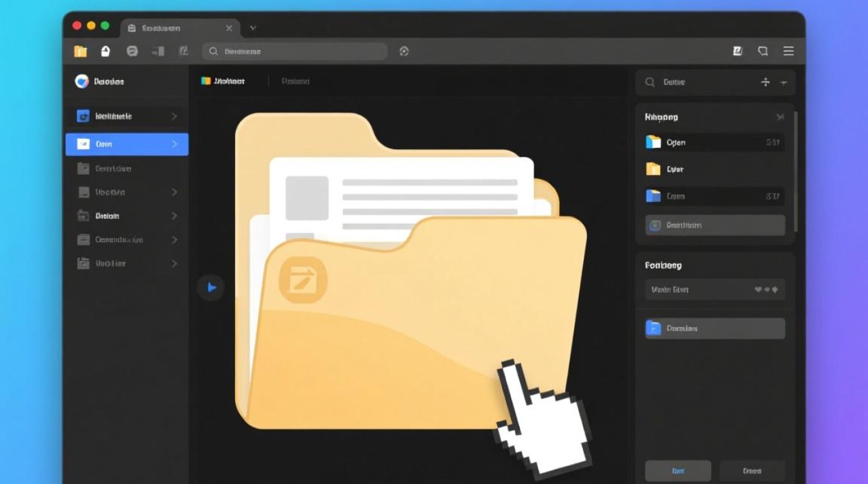Click the plus icon in right panel search
This screenshot has width=868, height=484.
tap(765, 82)
